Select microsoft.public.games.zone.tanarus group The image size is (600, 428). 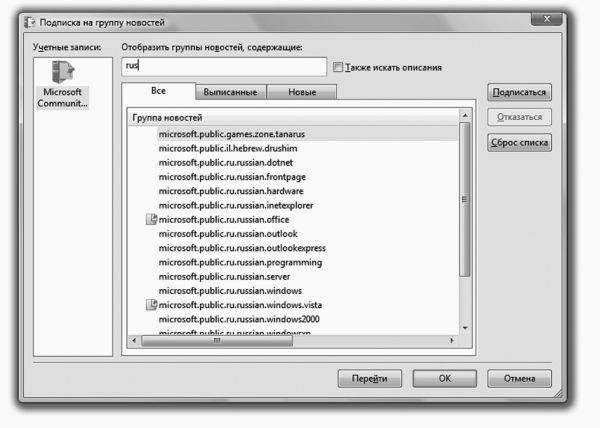click(231, 133)
